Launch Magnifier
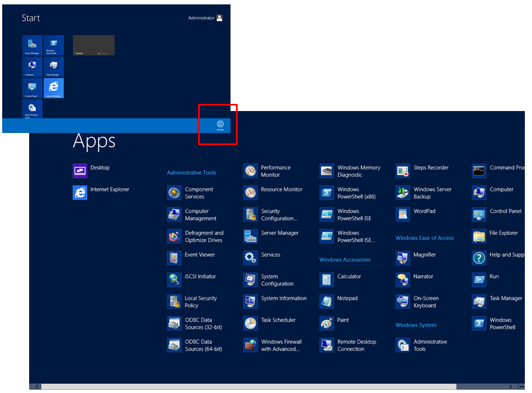 point(416,258)
